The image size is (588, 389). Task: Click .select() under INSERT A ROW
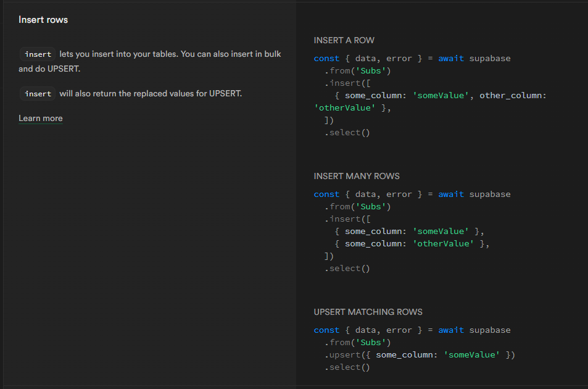(347, 132)
